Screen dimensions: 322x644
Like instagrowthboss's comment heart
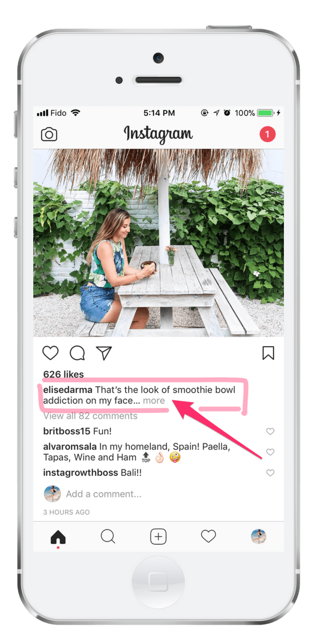[x=270, y=473]
